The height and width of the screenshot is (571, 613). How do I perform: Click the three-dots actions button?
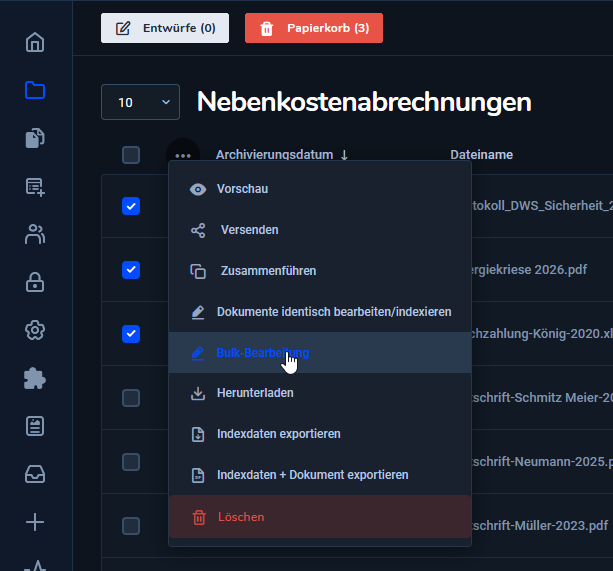point(183,155)
